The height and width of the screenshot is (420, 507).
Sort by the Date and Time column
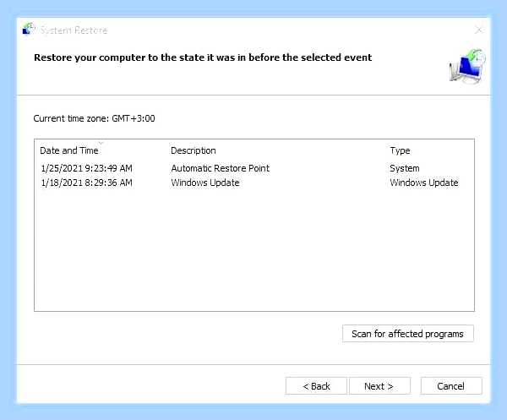(69, 150)
